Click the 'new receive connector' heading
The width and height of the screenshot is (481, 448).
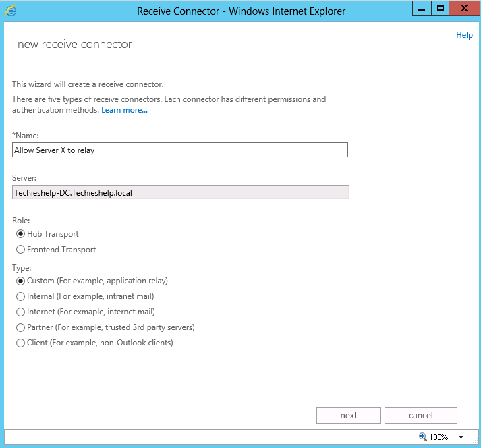pyautogui.click(x=74, y=44)
